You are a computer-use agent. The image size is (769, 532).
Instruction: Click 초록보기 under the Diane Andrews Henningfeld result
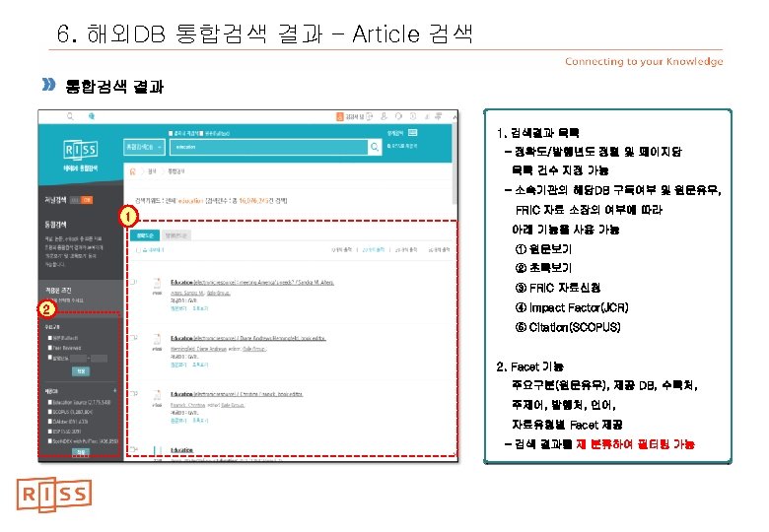pos(200,365)
